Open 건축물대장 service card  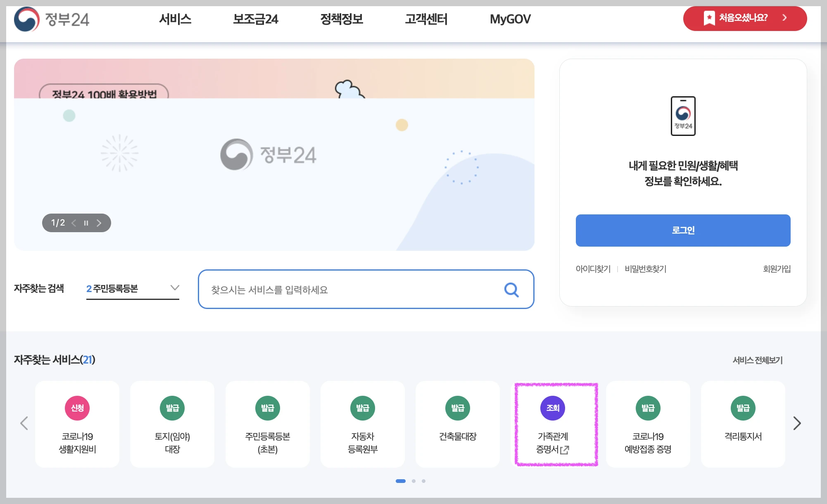click(458, 424)
